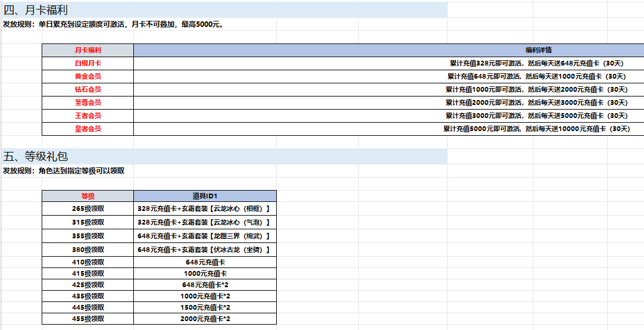
Task: Select the 黄金会员 row label
Action: (87, 76)
